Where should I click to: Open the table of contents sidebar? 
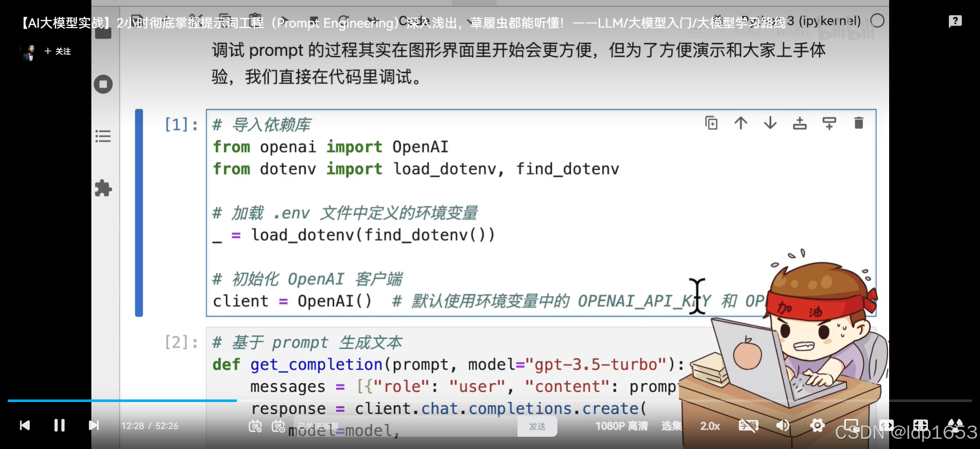click(103, 136)
